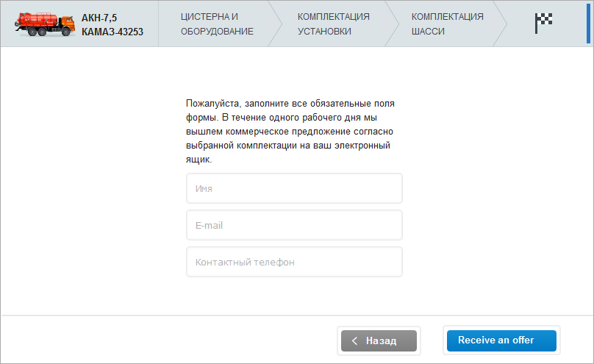Click the horizontal divider above the footer buttons
This screenshot has height=364, width=594.
(297, 315)
